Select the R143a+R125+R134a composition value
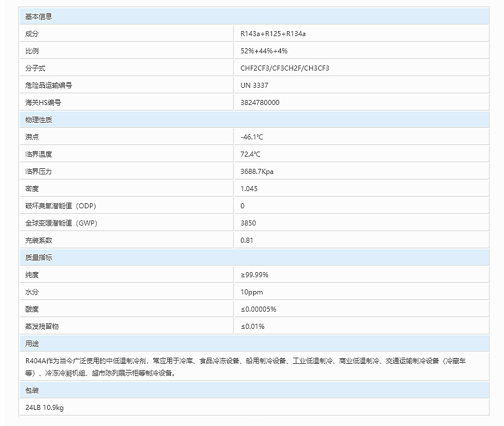 pyautogui.click(x=273, y=34)
